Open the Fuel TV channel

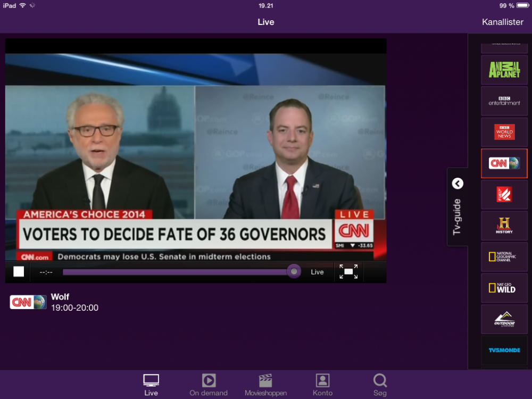pyautogui.click(x=504, y=194)
